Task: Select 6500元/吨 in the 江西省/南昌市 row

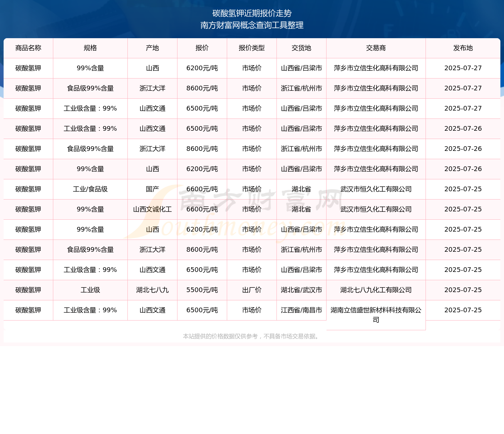Action: click(x=202, y=310)
